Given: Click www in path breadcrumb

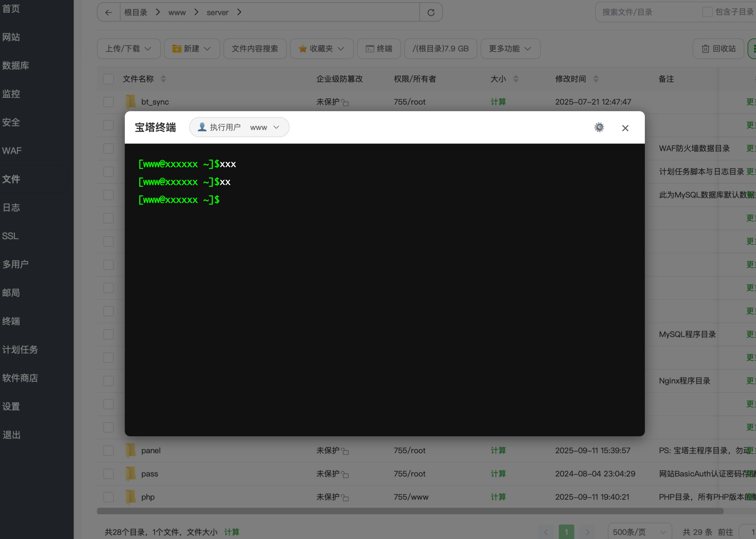Looking at the screenshot, I should [x=177, y=13].
